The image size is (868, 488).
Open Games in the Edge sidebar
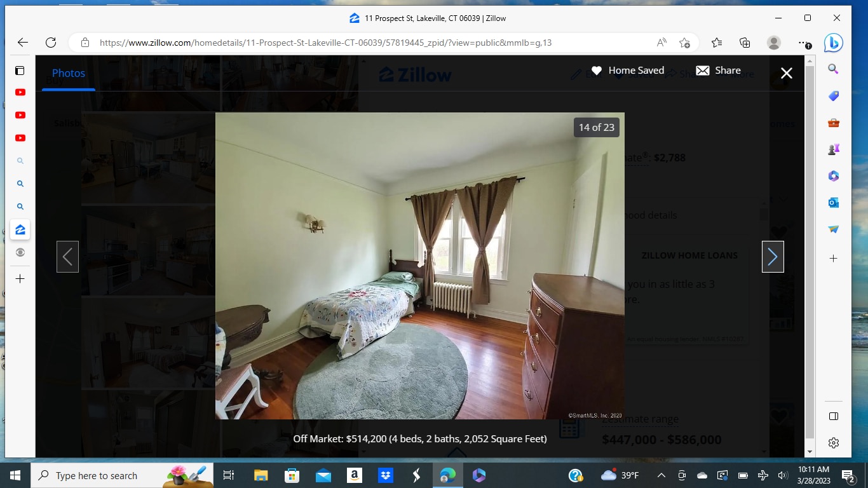point(834,149)
